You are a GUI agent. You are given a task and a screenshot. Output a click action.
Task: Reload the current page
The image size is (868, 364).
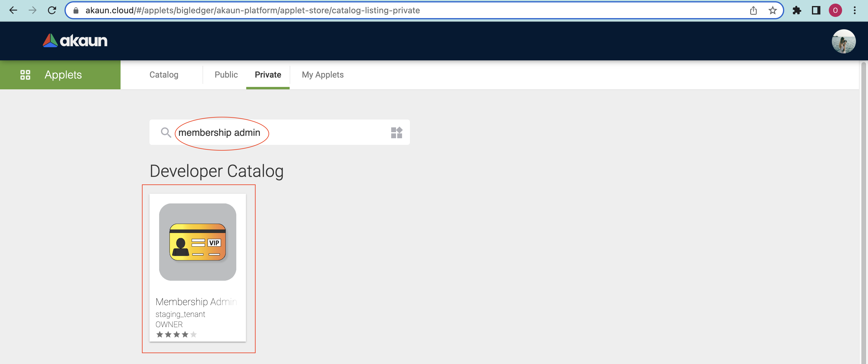point(52,10)
